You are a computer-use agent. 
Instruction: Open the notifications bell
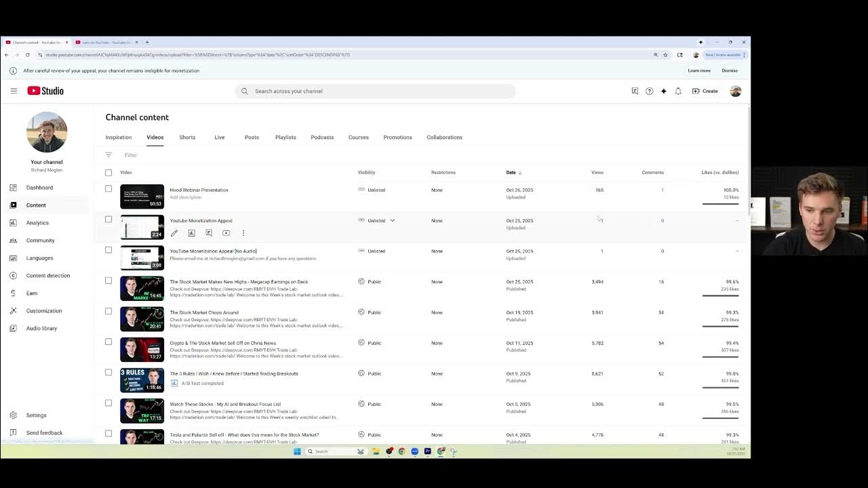(678, 91)
